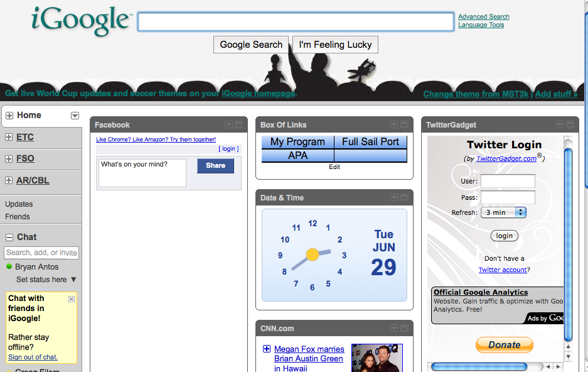Screen dimensions: 588x372
Task: Open Friends in the sidebar
Action: click(x=18, y=217)
